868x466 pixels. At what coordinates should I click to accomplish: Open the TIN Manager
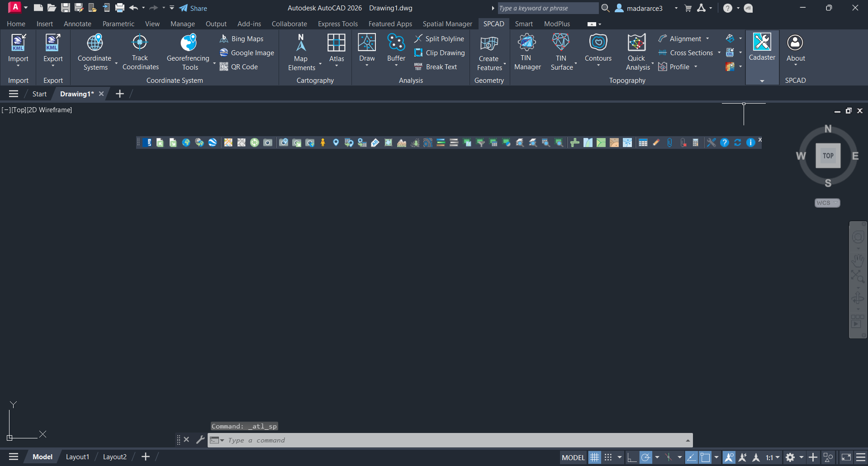[527, 52]
